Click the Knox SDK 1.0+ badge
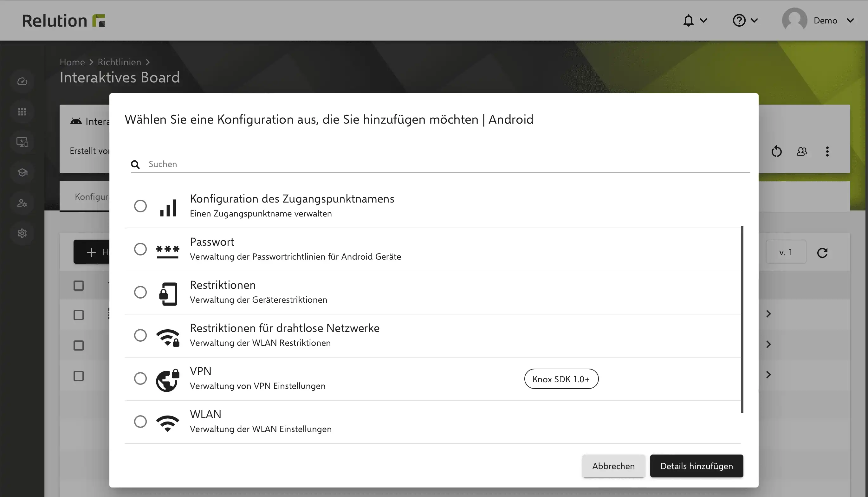This screenshot has width=868, height=497. point(561,379)
